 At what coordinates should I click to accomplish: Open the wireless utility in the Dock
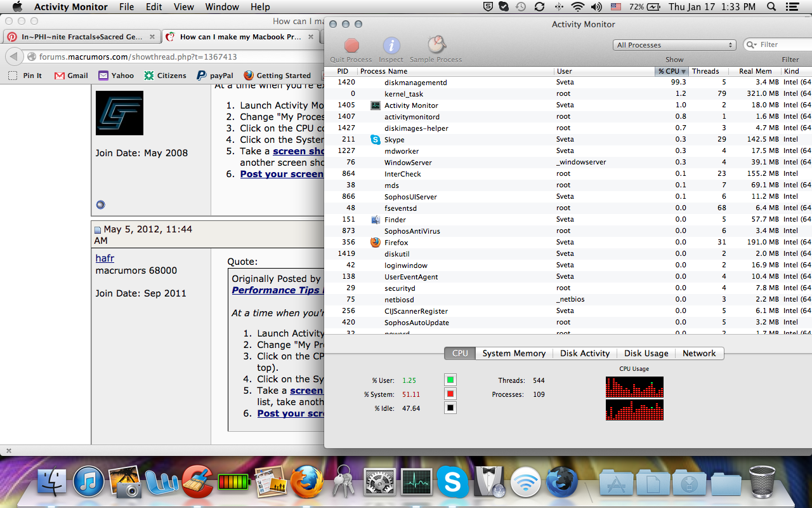point(525,483)
